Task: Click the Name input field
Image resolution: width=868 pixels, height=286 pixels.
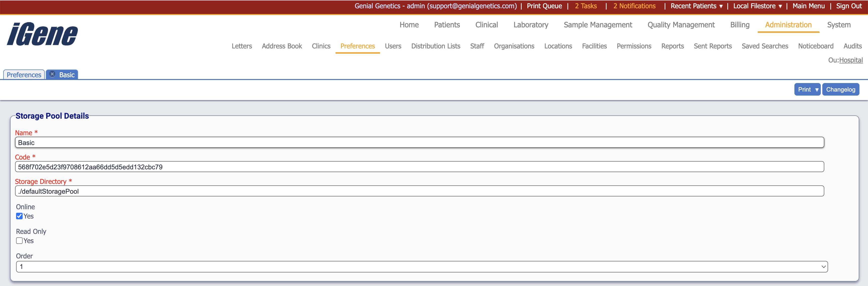Action: [x=419, y=143]
